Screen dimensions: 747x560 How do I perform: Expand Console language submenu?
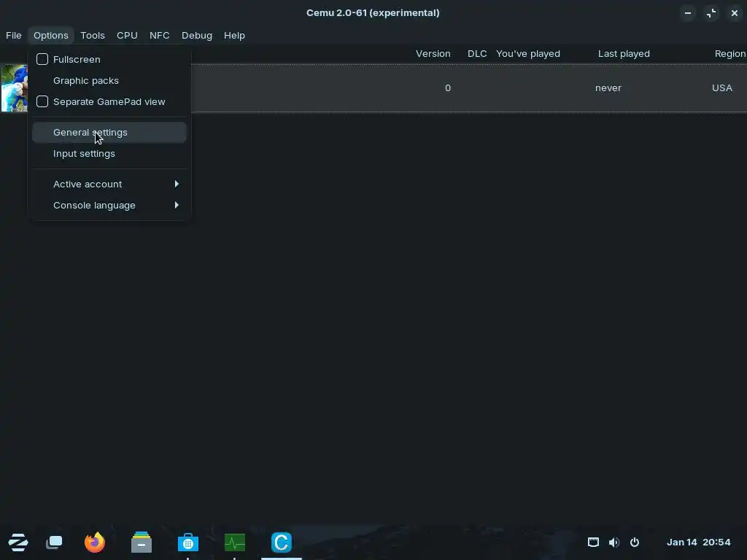[x=109, y=205]
